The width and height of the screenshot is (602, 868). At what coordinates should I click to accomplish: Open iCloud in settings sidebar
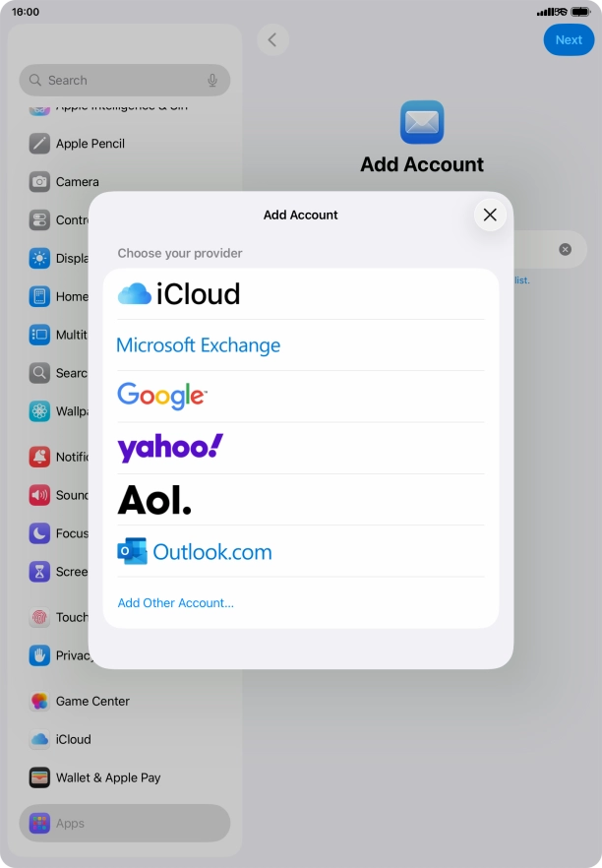coord(73,739)
